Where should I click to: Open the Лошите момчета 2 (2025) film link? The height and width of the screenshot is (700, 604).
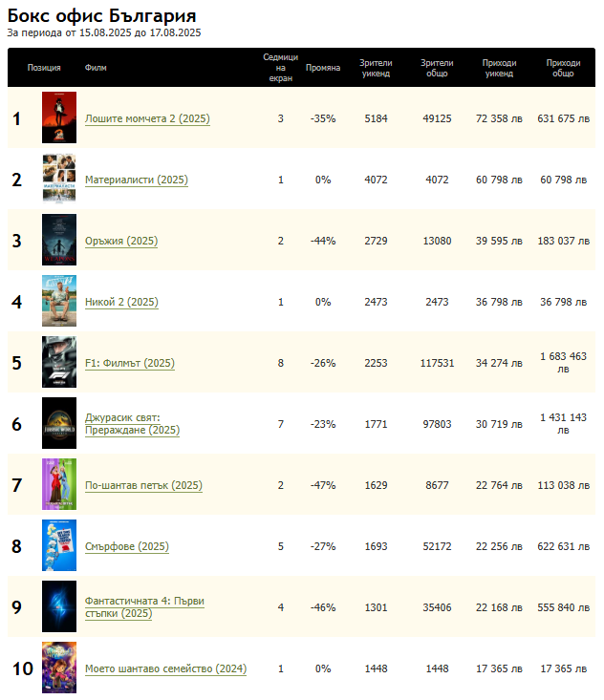pyautogui.click(x=147, y=119)
